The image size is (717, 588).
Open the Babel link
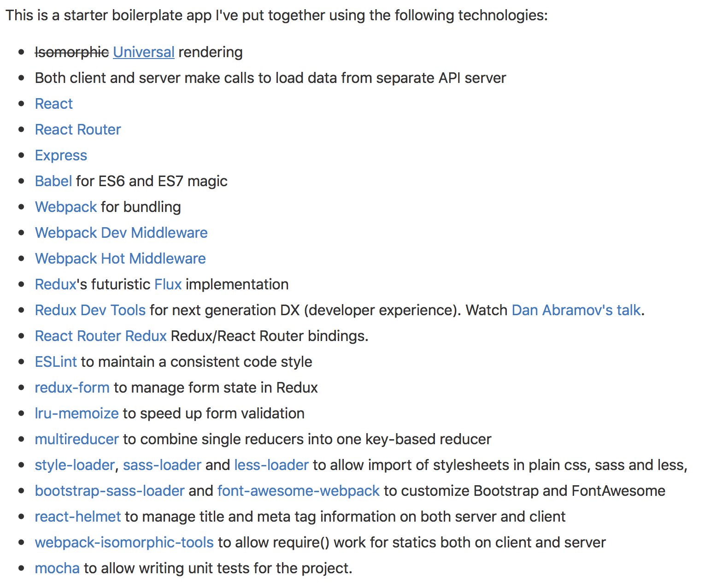[x=53, y=181]
